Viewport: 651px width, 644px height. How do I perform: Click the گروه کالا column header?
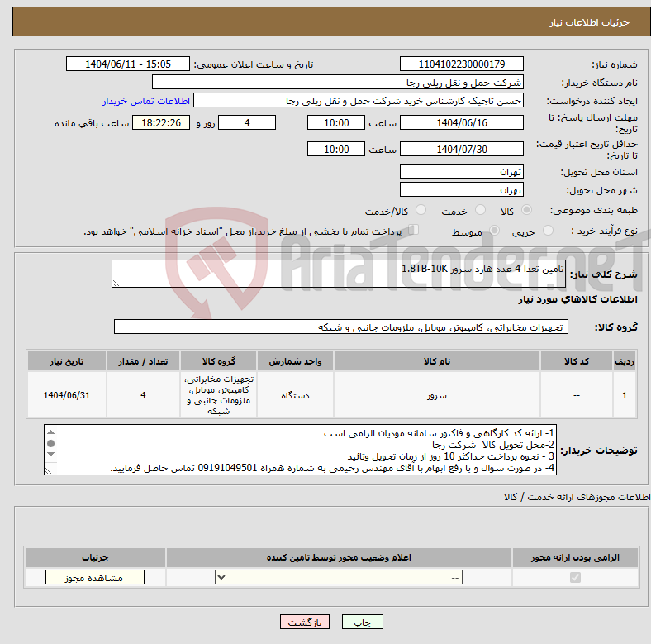pyautogui.click(x=218, y=361)
